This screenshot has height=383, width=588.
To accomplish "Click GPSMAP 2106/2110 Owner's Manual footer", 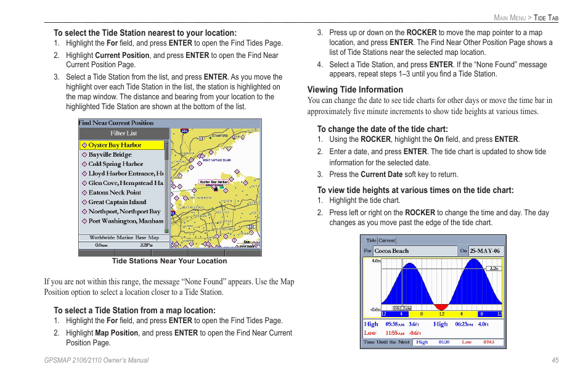I will point(96,360).
